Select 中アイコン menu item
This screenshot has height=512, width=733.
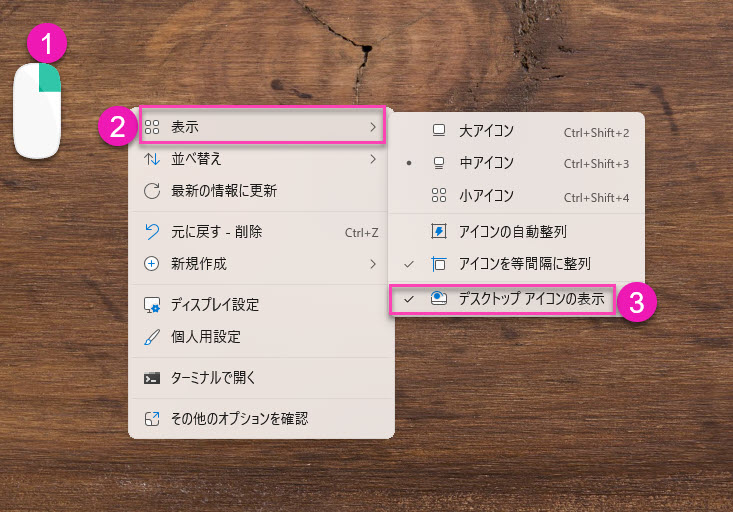pyautogui.click(x=486, y=163)
